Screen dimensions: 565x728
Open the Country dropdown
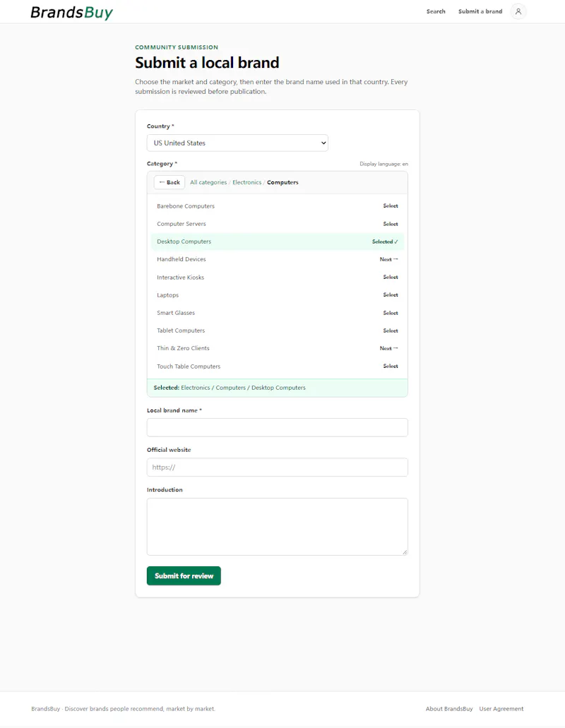[237, 143]
